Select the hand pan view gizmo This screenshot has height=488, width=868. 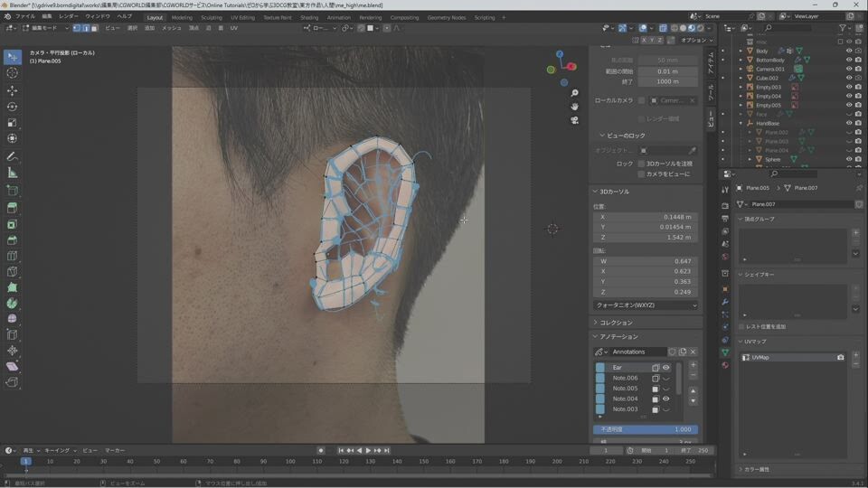click(x=574, y=107)
